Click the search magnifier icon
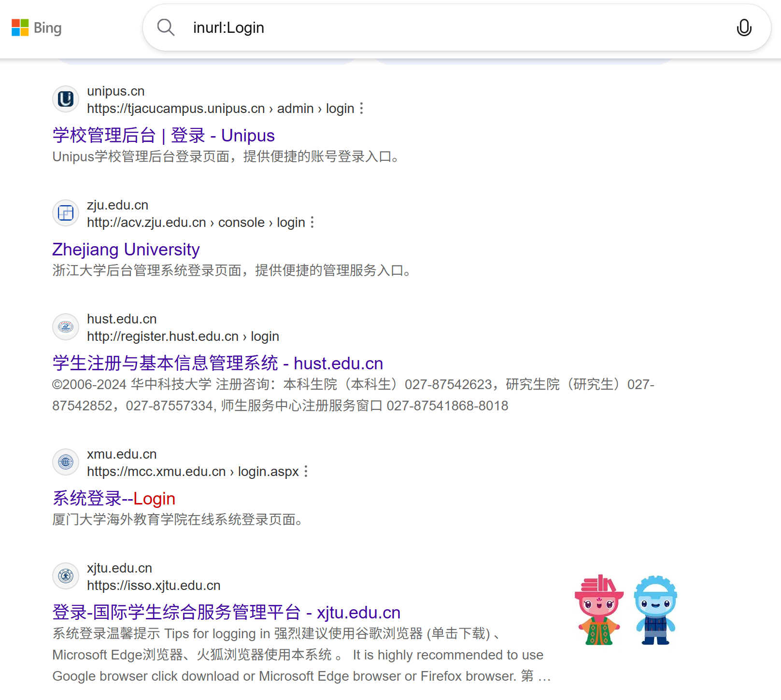781x700 pixels. [x=166, y=28]
